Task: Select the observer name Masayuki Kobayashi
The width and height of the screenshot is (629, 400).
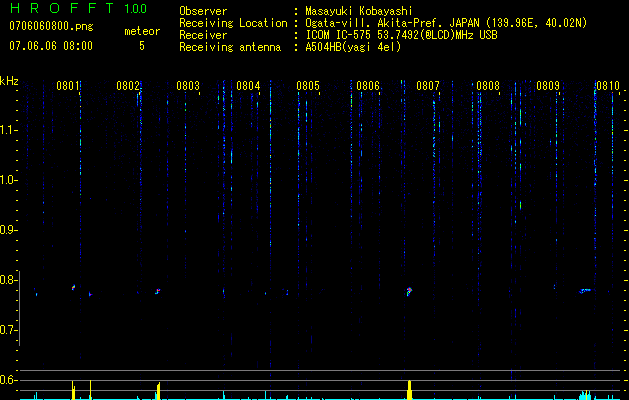Action: 359,11
